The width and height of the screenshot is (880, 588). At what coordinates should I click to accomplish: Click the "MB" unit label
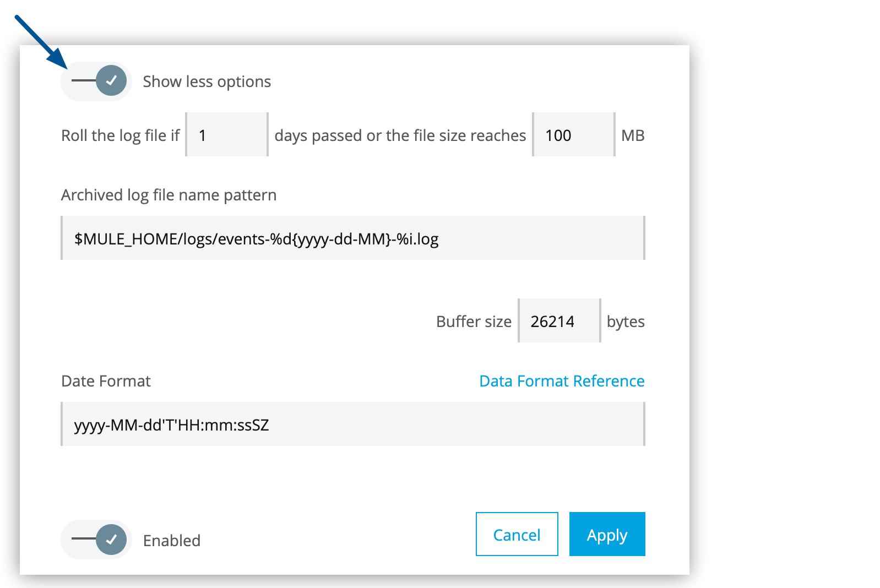pyautogui.click(x=633, y=135)
